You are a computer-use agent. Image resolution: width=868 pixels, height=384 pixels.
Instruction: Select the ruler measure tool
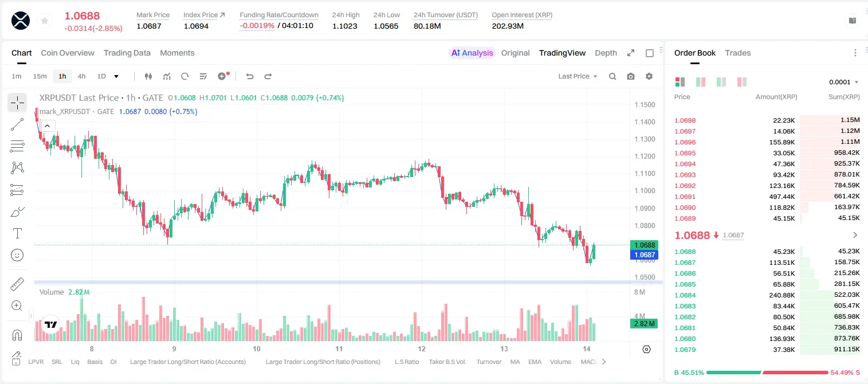17,284
